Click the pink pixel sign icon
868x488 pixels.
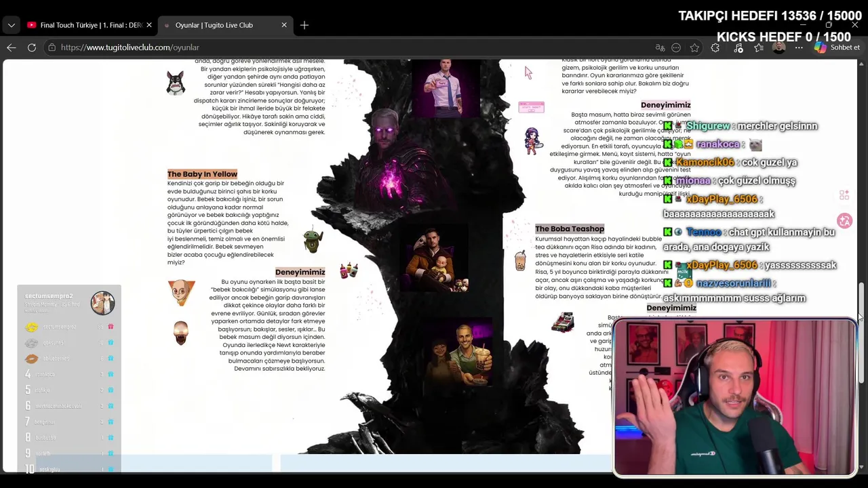(x=531, y=107)
